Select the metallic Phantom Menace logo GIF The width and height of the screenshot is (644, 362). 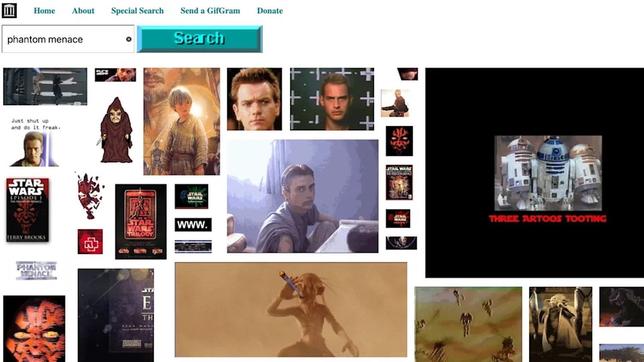36,270
